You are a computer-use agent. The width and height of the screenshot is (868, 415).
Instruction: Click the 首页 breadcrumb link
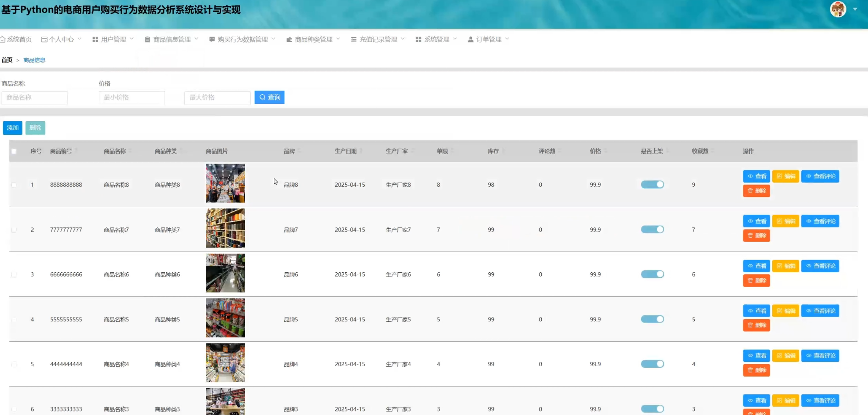7,60
